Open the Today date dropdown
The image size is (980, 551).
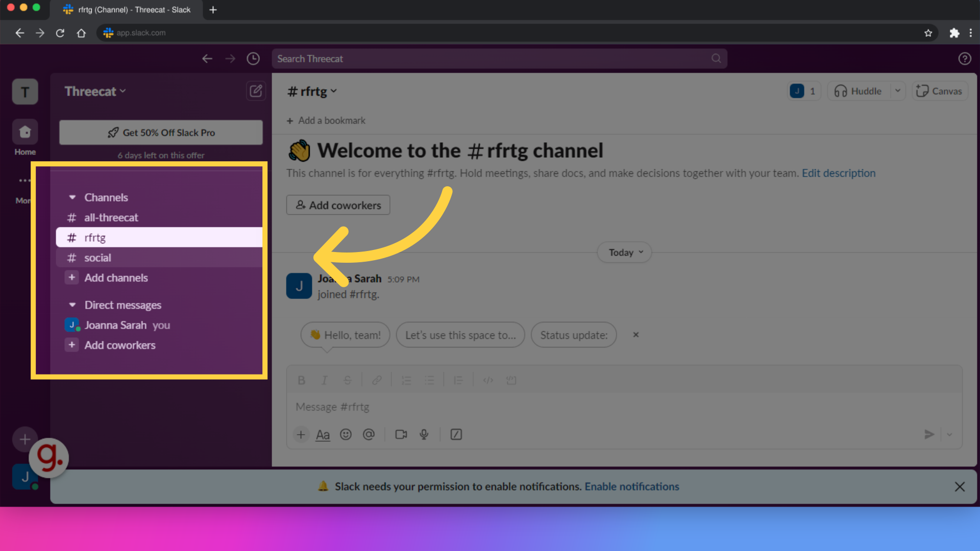click(x=625, y=253)
